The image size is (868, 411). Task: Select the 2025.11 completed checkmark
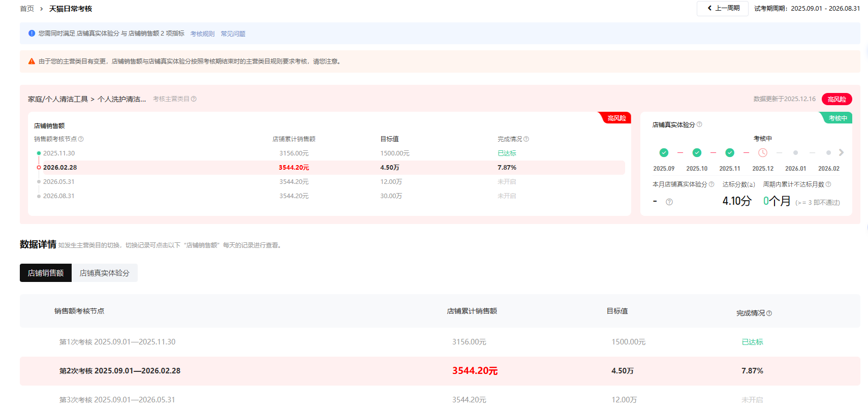point(730,153)
